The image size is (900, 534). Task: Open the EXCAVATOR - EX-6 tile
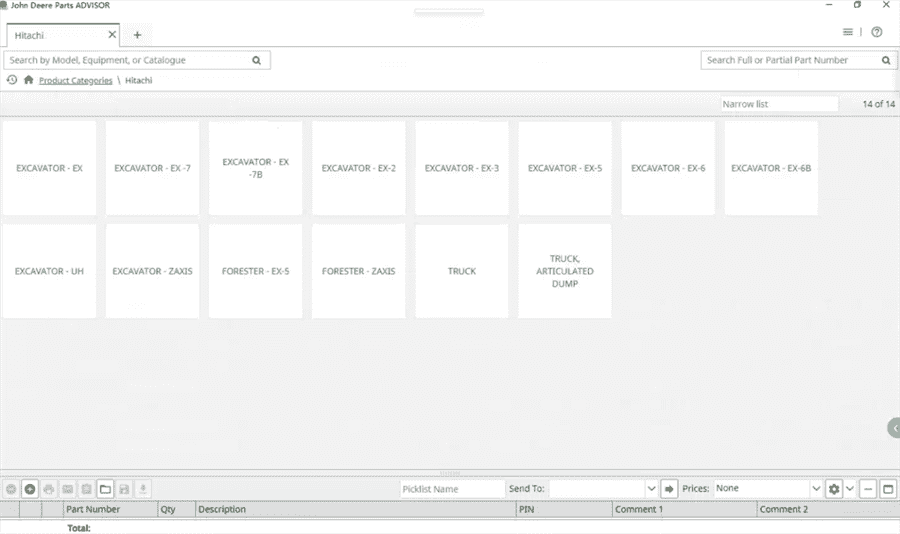[668, 168]
